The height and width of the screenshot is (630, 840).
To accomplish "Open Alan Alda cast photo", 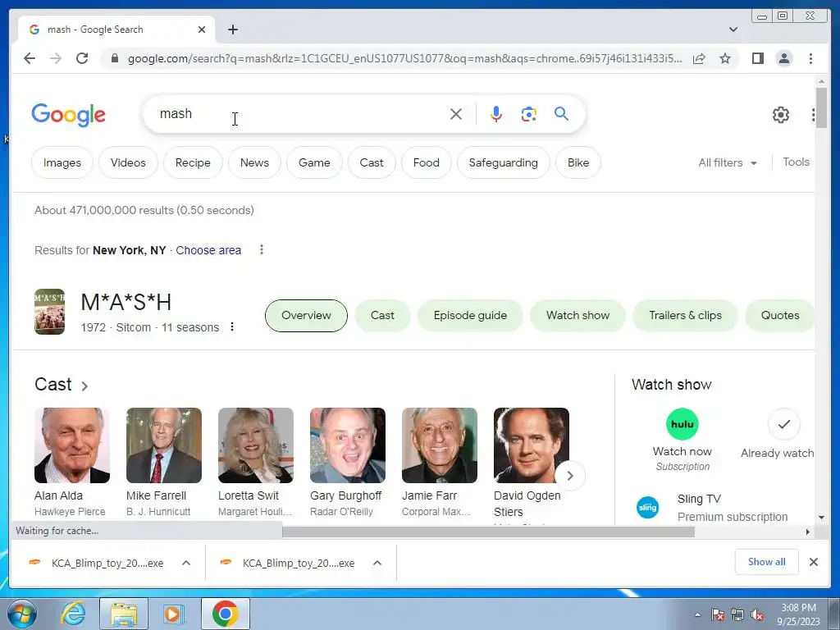I will pyautogui.click(x=72, y=445).
